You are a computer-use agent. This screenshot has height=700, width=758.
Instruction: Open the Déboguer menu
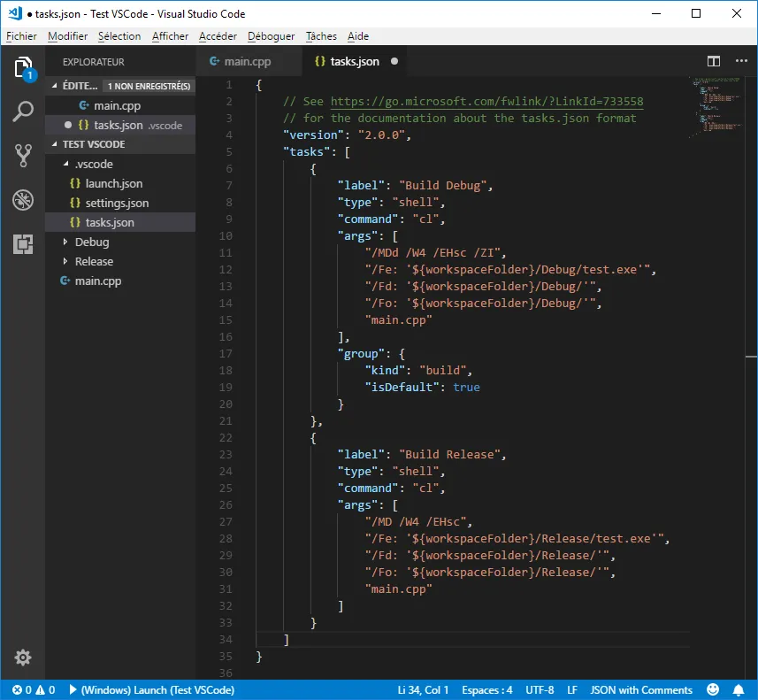tap(272, 36)
